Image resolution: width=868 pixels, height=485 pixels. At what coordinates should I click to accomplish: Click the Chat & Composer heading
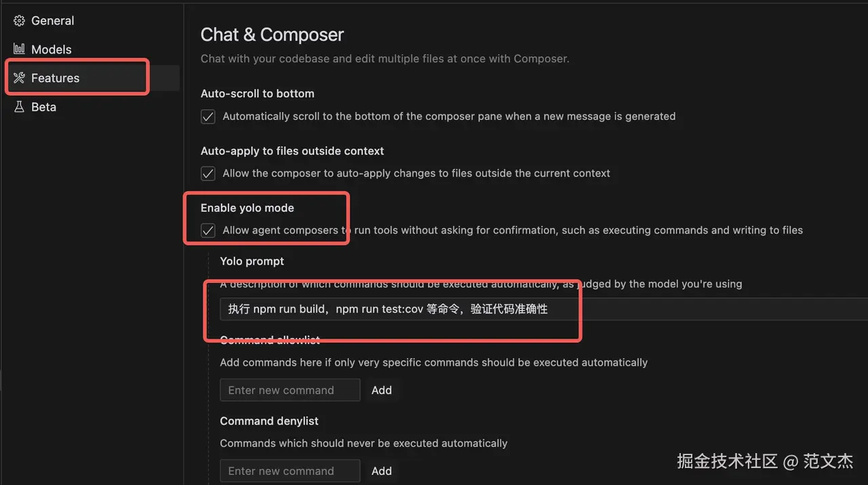click(272, 35)
